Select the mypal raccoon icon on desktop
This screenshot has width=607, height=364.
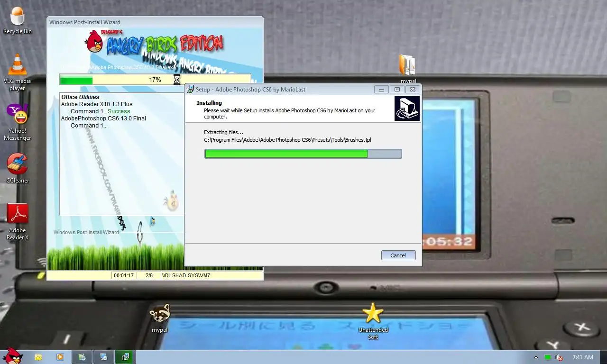coord(160,318)
